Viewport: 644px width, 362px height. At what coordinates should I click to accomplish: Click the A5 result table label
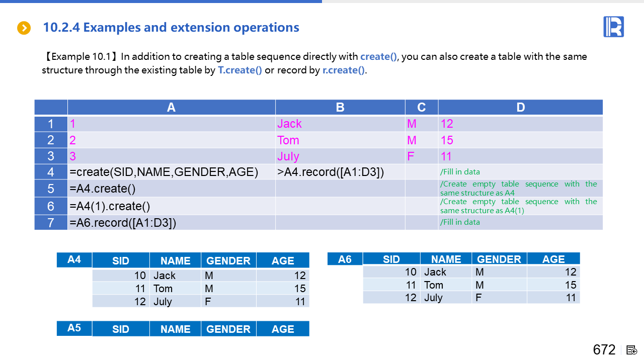[74, 328]
